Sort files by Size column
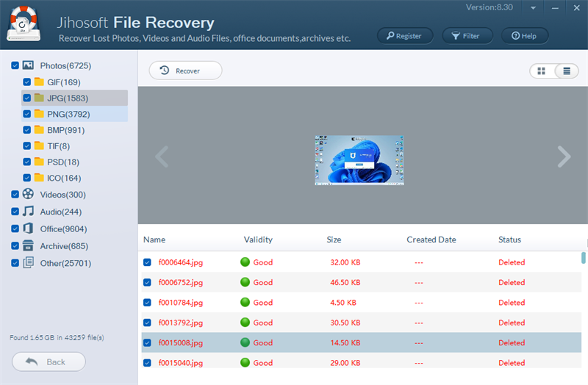The height and width of the screenshot is (385, 588). (x=334, y=240)
